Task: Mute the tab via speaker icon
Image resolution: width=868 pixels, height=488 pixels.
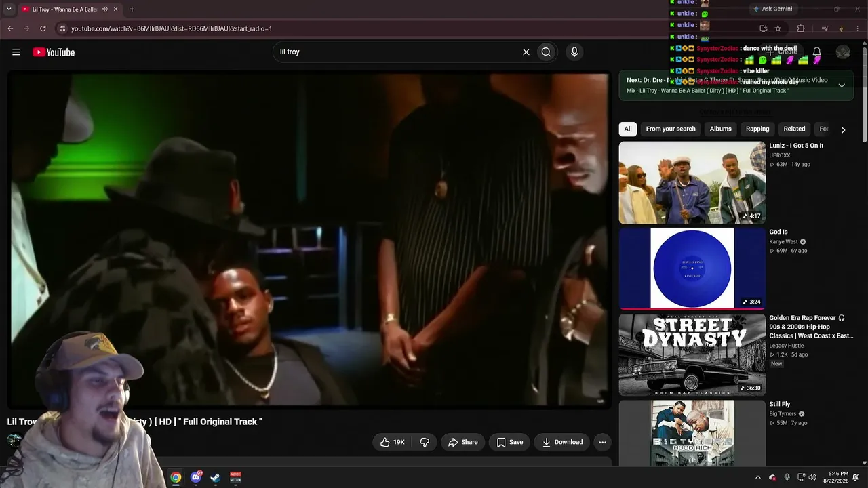Action: 105,9
